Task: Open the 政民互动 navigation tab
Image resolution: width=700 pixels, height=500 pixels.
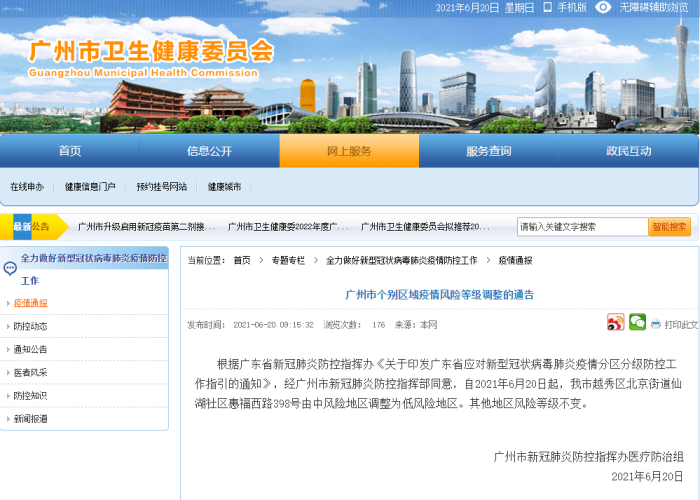Action: point(629,151)
